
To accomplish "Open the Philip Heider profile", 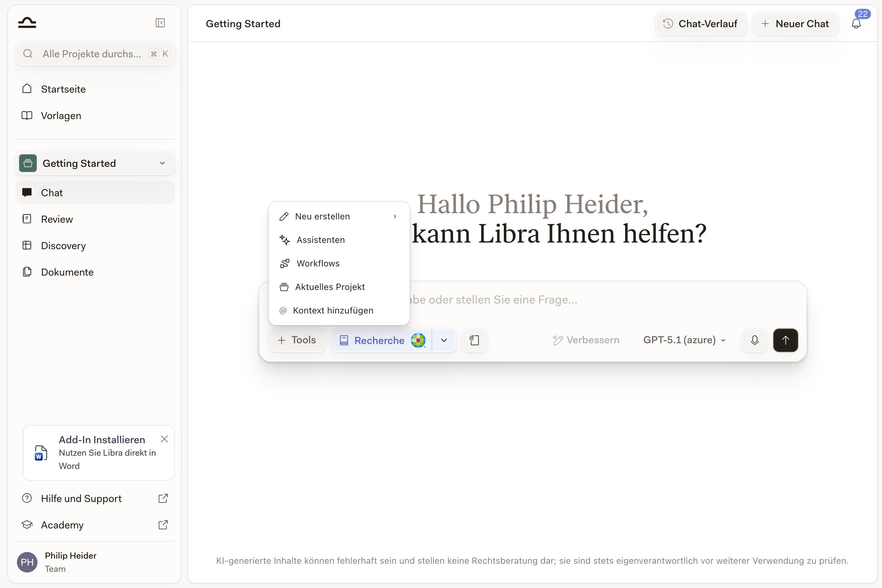I will [x=95, y=562].
